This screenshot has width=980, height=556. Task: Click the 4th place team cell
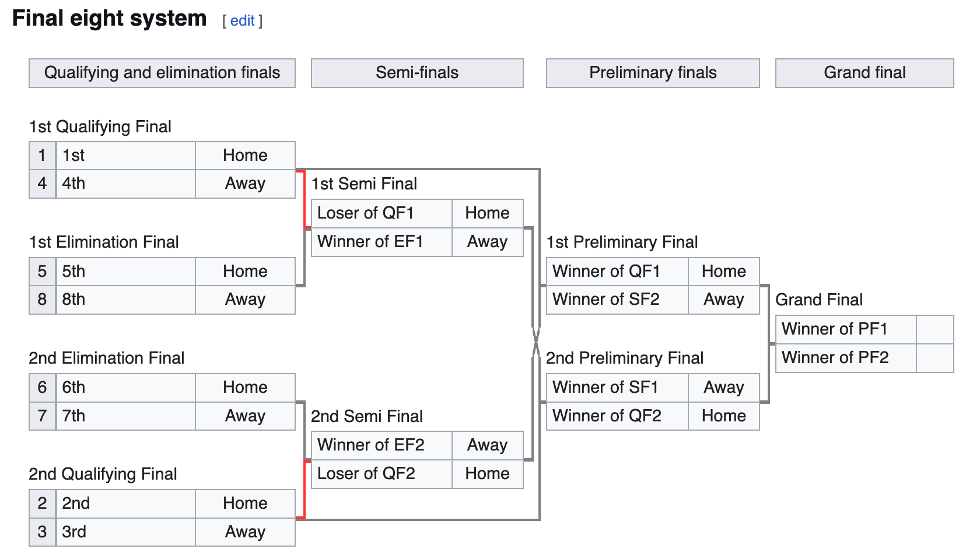tap(125, 184)
